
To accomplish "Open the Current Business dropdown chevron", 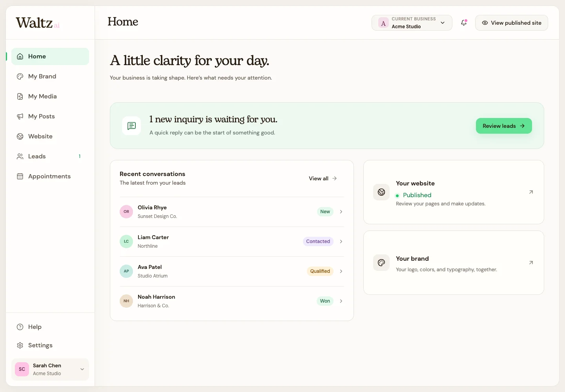I will point(443,23).
